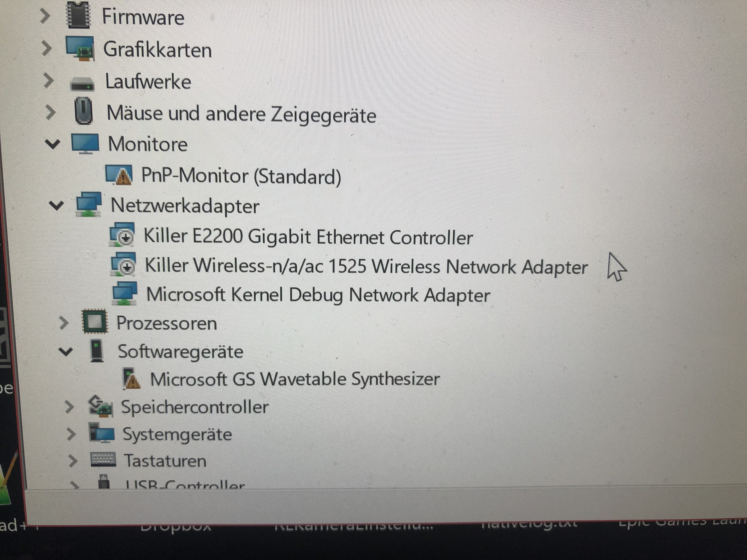
Task: Click the Grafikkarten display adapter icon
Action: point(80,48)
